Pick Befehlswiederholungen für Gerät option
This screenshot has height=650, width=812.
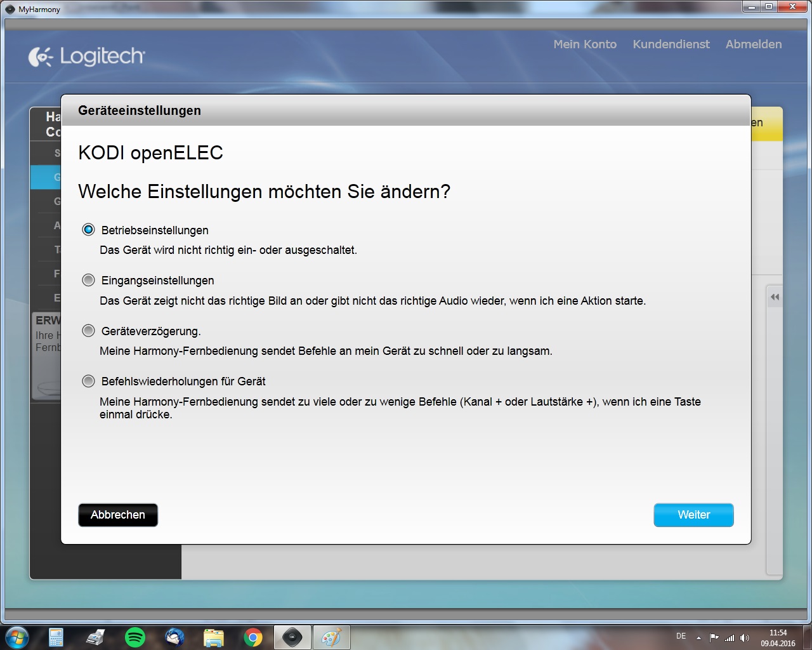tap(89, 381)
